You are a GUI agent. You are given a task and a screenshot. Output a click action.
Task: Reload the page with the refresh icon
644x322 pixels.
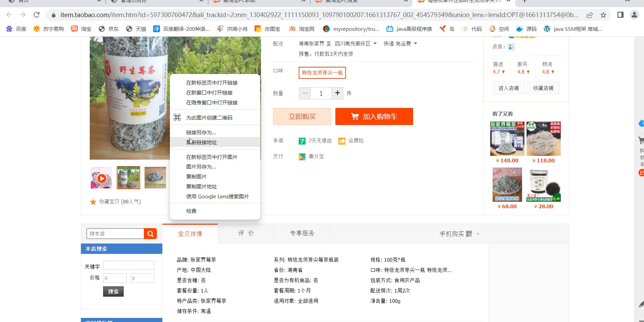click(37, 15)
